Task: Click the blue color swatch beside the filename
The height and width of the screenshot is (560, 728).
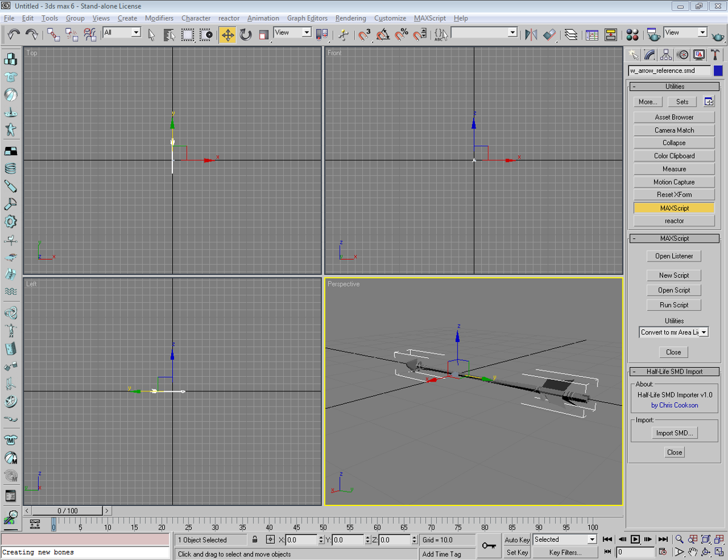Action: point(718,70)
